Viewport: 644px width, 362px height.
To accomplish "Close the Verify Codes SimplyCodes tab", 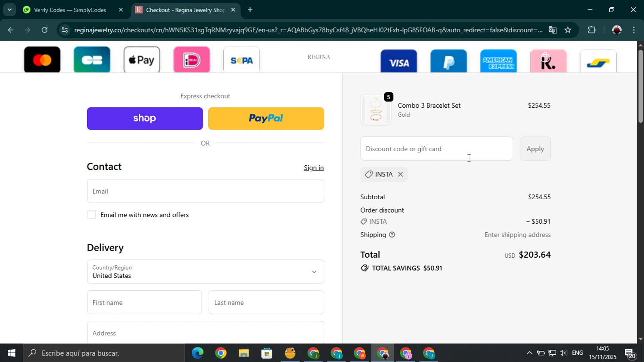I will tap(121, 10).
